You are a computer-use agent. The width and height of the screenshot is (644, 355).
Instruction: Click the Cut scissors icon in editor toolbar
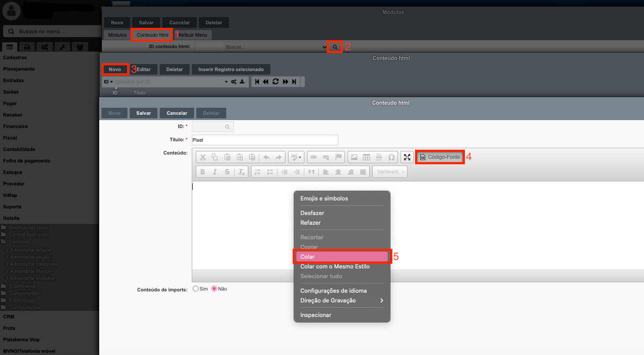[202, 157]
